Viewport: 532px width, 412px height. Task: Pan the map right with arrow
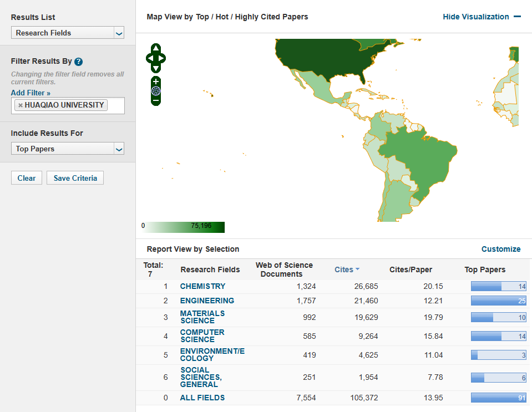pyautogui.click(x=163, y=58)
